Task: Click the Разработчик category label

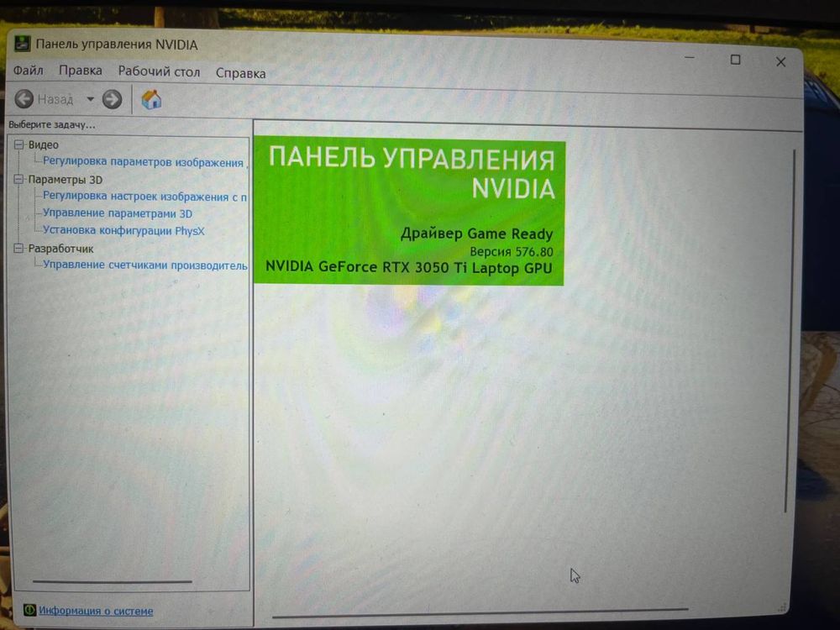Action: [60, 249]
